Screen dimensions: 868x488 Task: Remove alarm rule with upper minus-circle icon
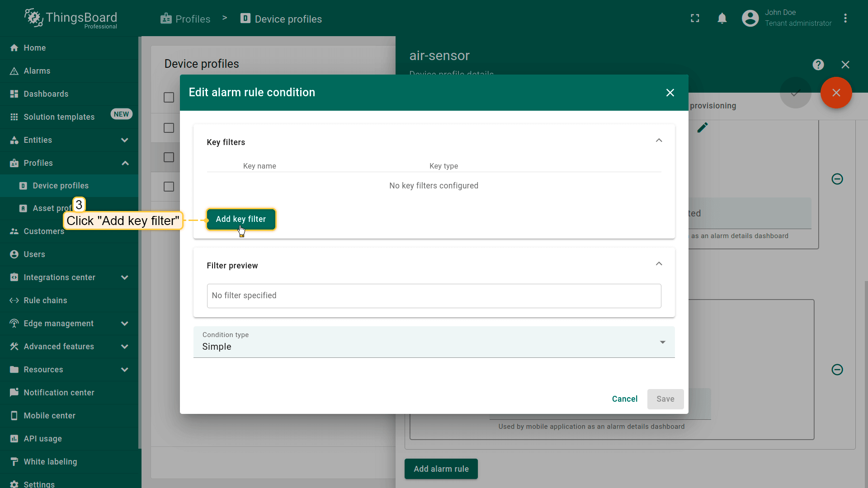[837, 179]
